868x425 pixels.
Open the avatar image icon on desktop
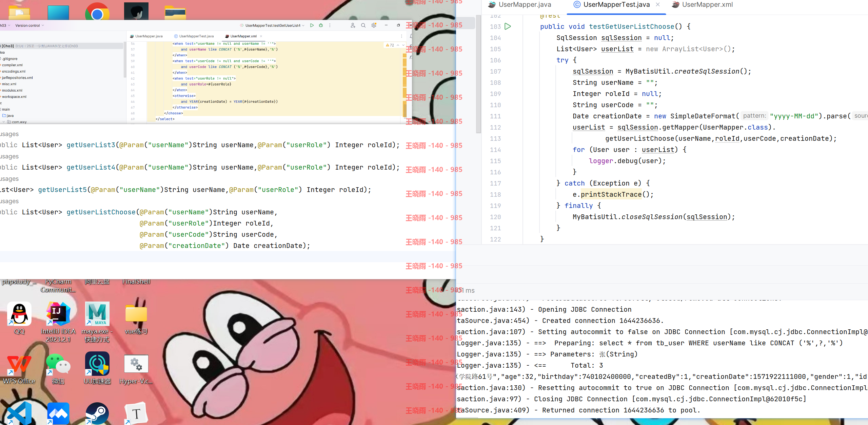pyautogui.click(x=136, y=11)
